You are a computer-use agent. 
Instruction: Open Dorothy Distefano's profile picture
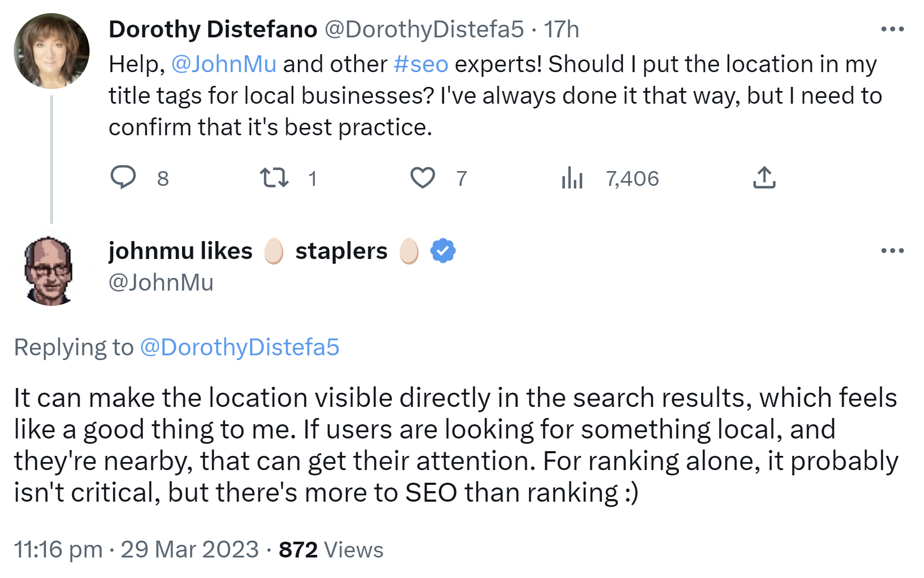coord(52,51)
